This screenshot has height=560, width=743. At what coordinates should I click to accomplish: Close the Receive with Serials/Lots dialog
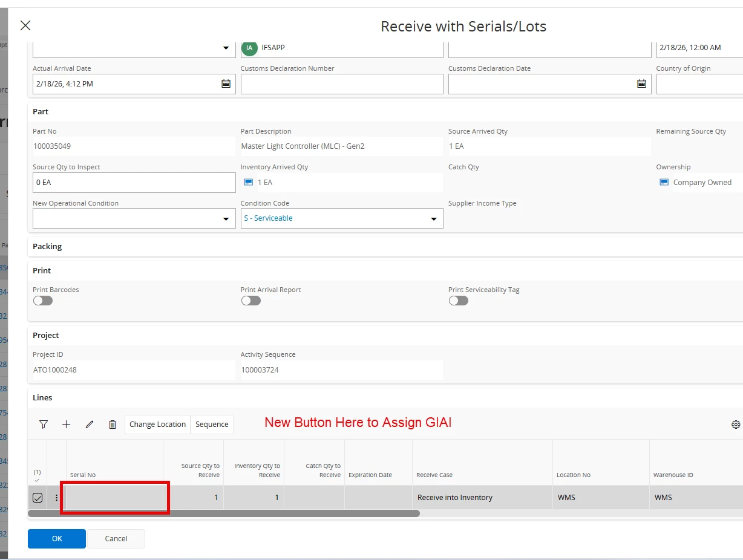pyautogui.click(x=25, y=25)
